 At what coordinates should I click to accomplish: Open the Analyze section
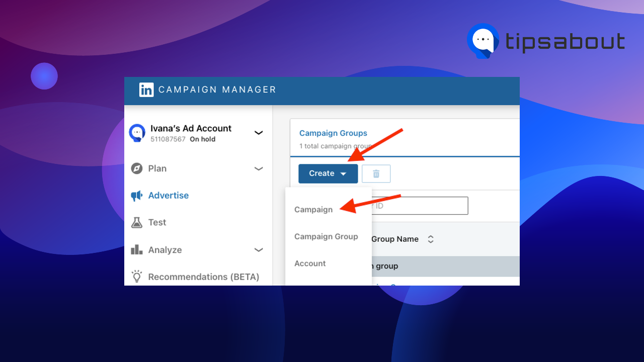(165, 250)
